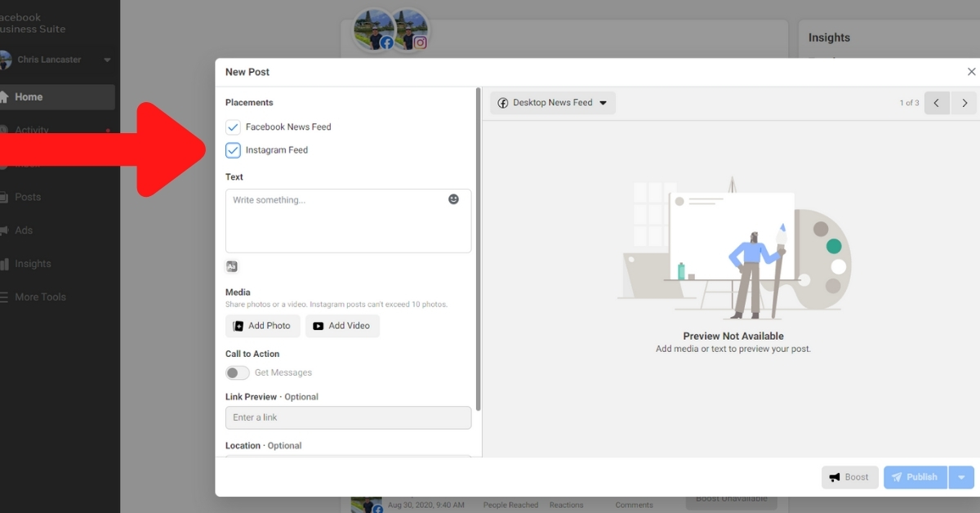
Task: Select the Facebook profile avatar behind the dialog
Action: 374,30
